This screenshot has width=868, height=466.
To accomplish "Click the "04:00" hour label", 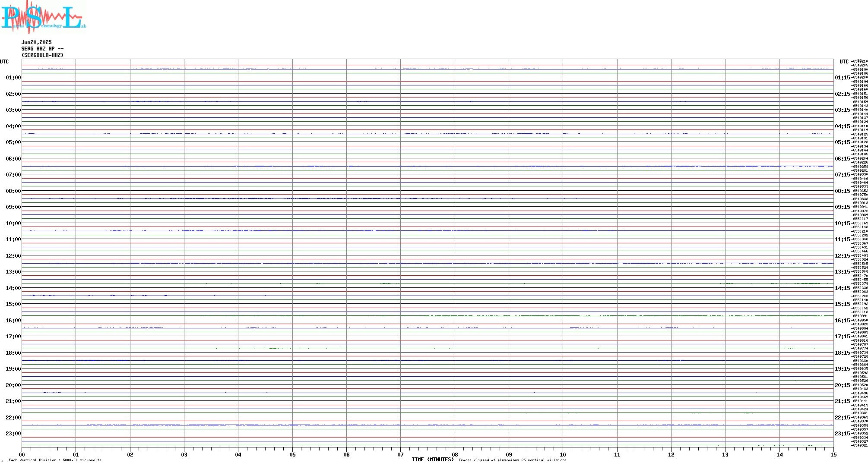I will click(x=13, y=126).
